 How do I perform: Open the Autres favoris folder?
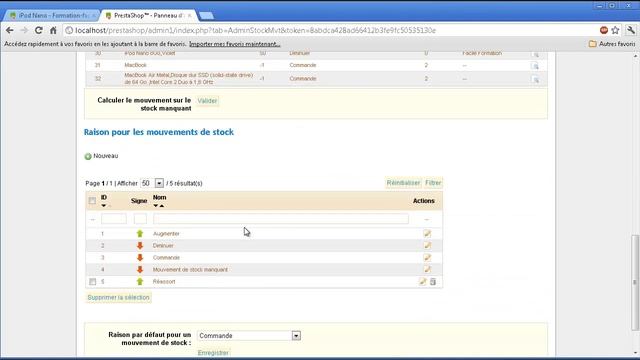[x=612, y=44]
